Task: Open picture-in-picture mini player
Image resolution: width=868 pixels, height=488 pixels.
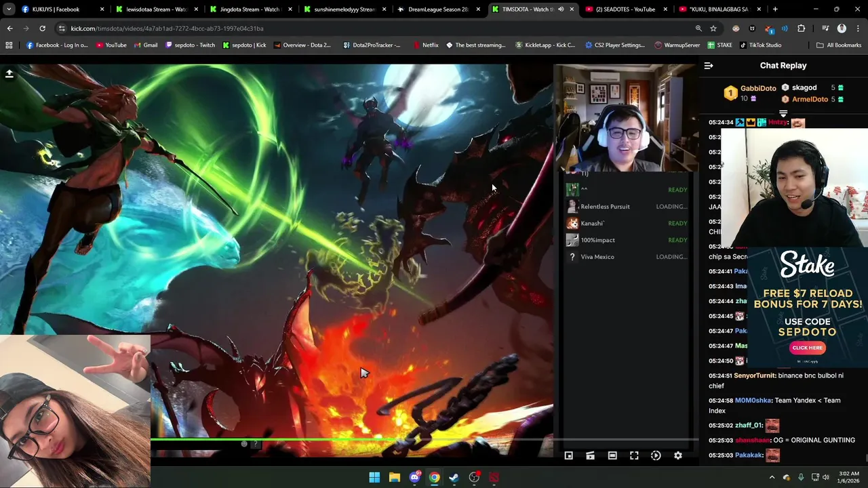Action: click(569, 455)
